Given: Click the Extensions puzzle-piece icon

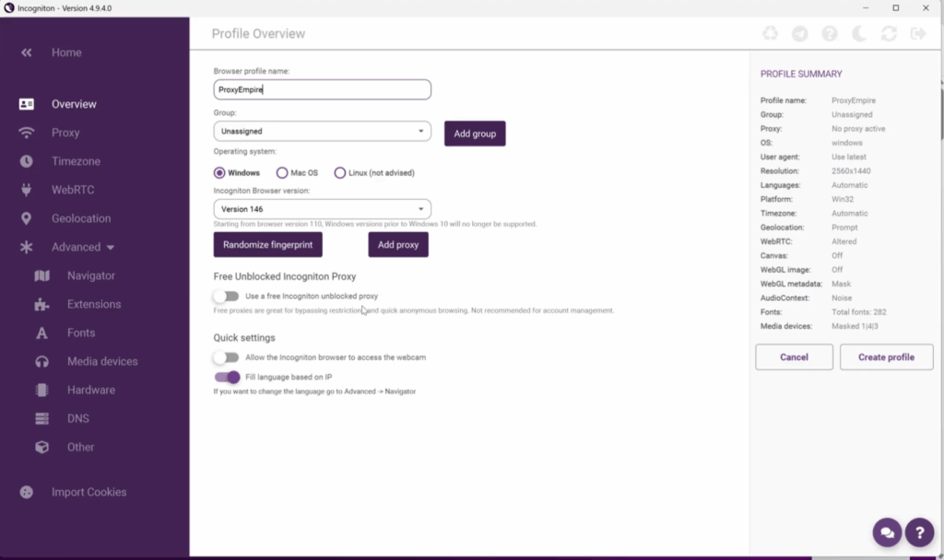Looking at the screenshot, I should pyautogui.click(x=41, y=304).
